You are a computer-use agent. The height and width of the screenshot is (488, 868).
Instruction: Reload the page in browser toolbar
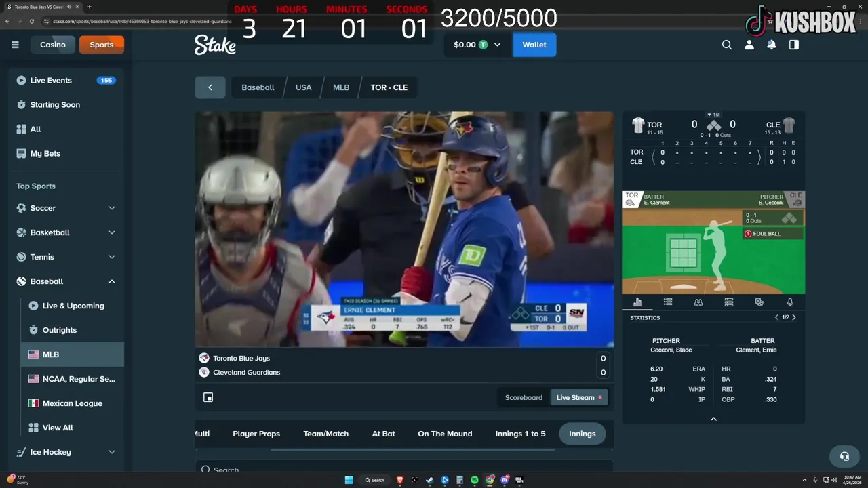(x=31, y=21)
